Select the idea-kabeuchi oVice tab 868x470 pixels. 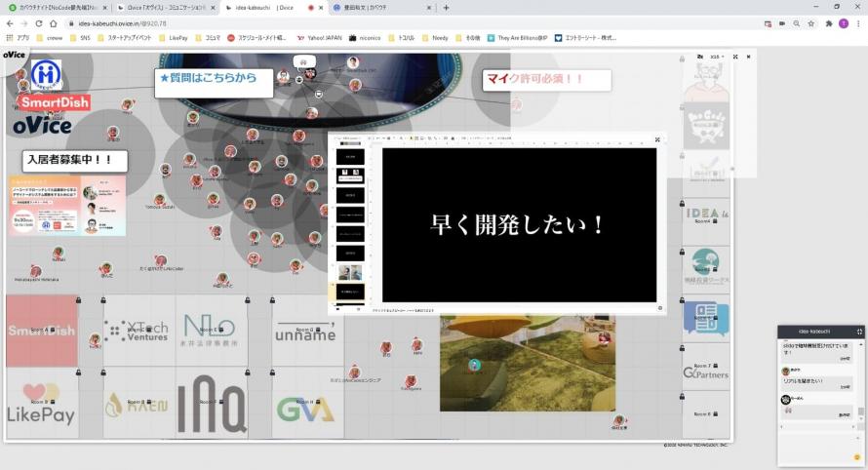(x=274, y=8)
